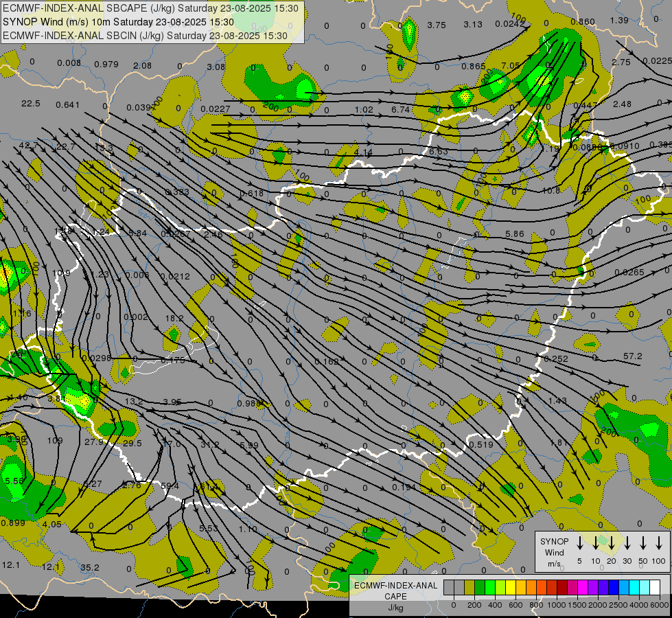
Task: Click the 1000 tick label on CAPE legend
Action: (556, 605)
